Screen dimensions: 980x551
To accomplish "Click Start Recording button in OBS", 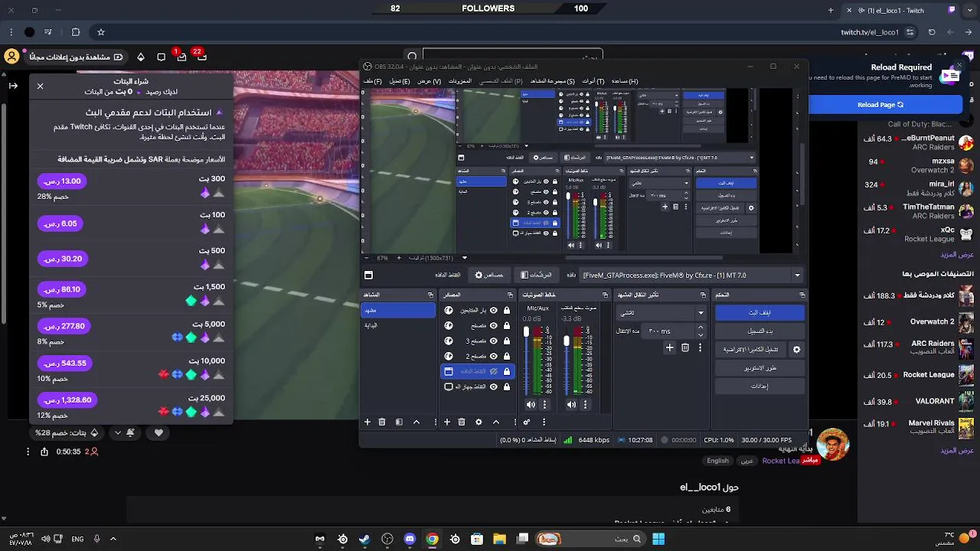I will tap(759, 331).
